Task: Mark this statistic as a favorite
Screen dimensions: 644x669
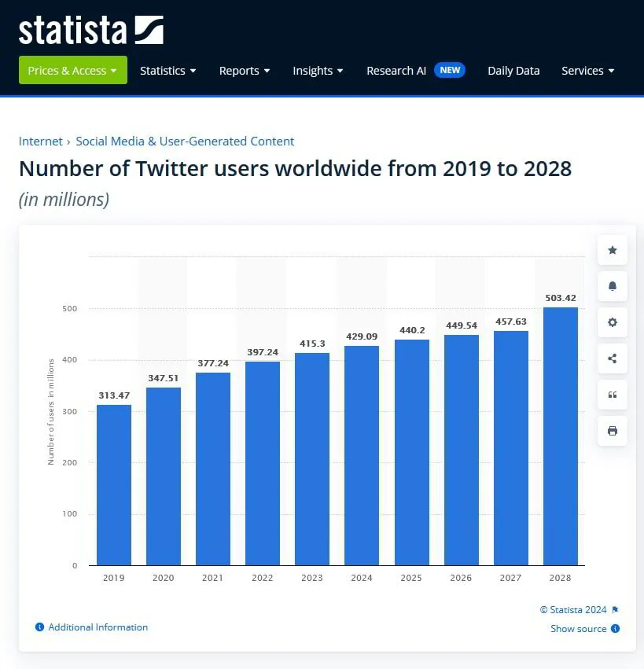Action: tap(612, 250)
